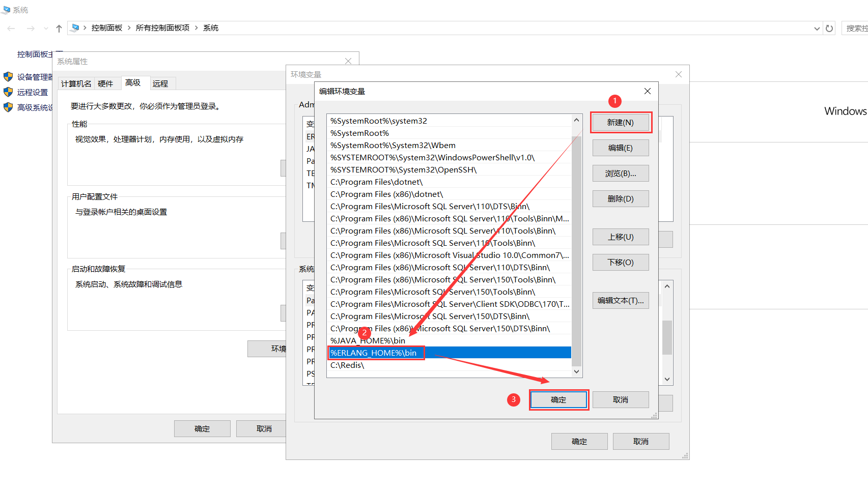Click the 系统 window title icon
This screenshot has height=490, width=868.
pos(7,10)
